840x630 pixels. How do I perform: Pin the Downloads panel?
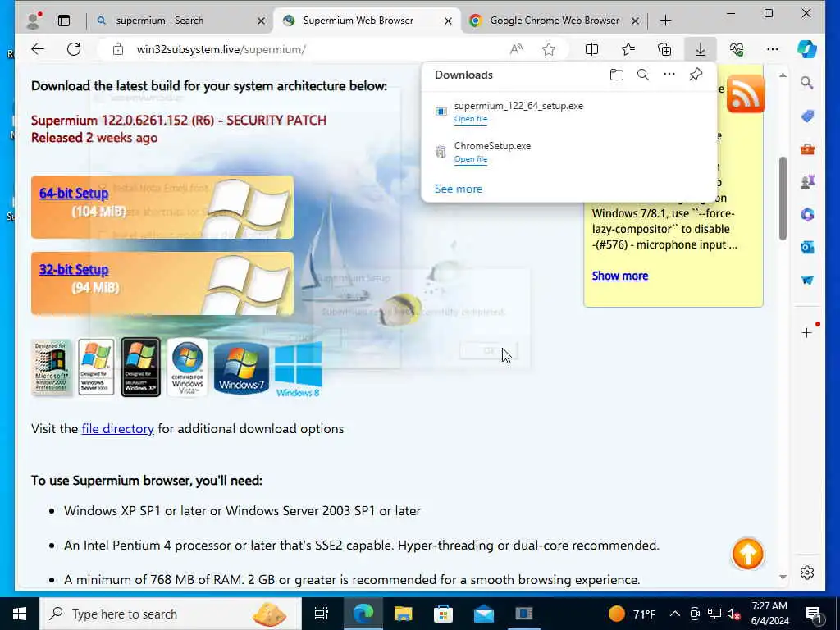pos(696,75)
